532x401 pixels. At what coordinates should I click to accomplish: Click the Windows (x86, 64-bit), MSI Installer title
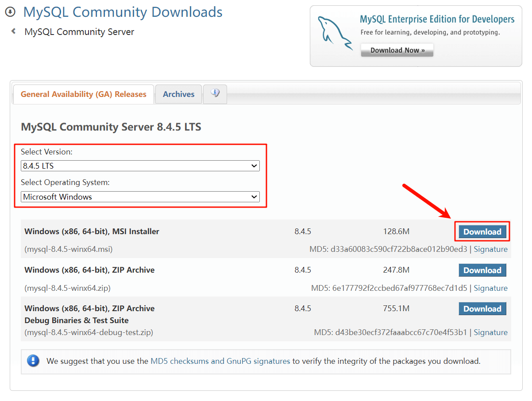92,231
